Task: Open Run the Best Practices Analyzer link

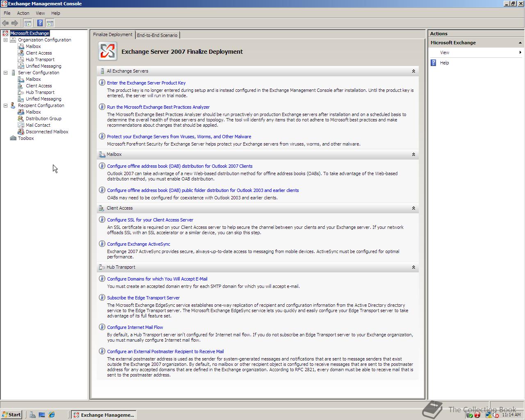Action: (x=158, y=107)
